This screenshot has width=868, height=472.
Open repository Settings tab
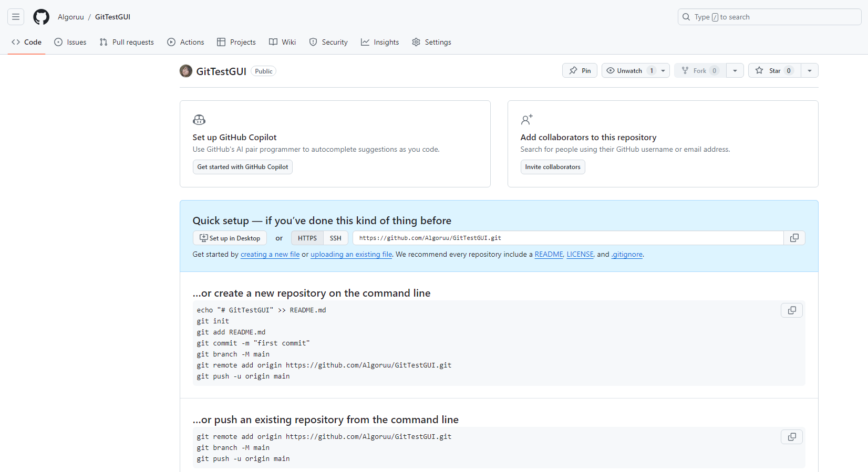(x=431, y=42)
